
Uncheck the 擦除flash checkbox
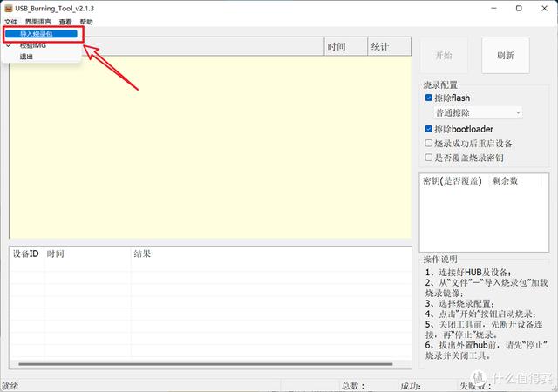[429, 98]
